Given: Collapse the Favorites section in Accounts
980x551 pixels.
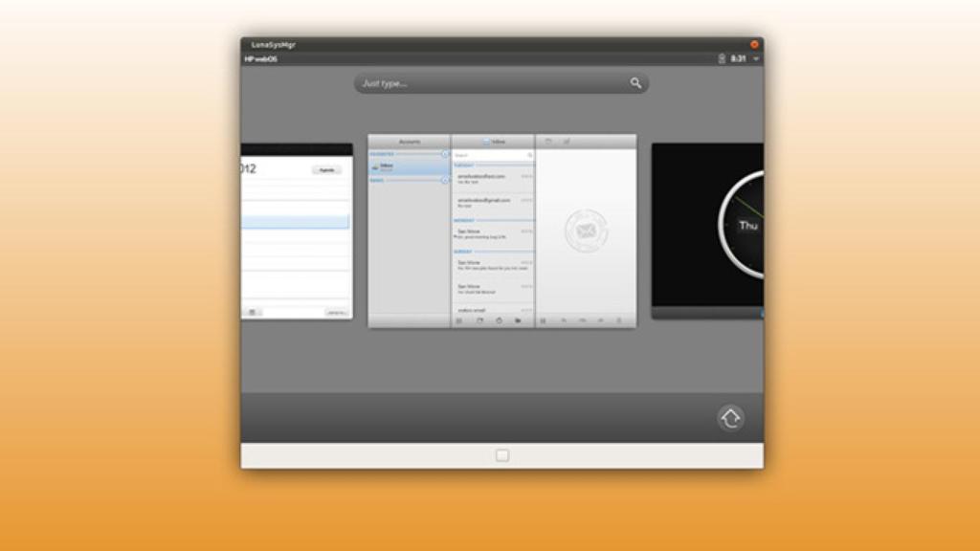Looking at the screenshot, I should [x=445, y=153].
